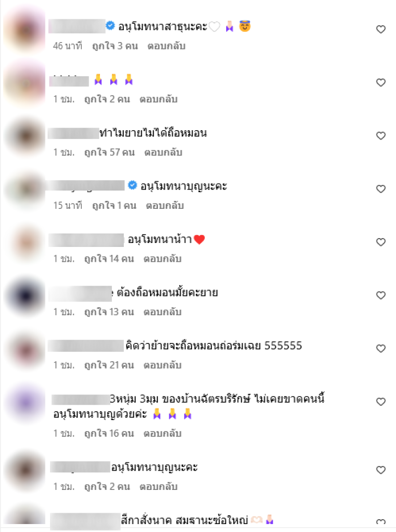Screen dimensions: 396x532
Task: Heart the "3หนุ่ม 3มุม" comment
Action: (x=381, y=402)
